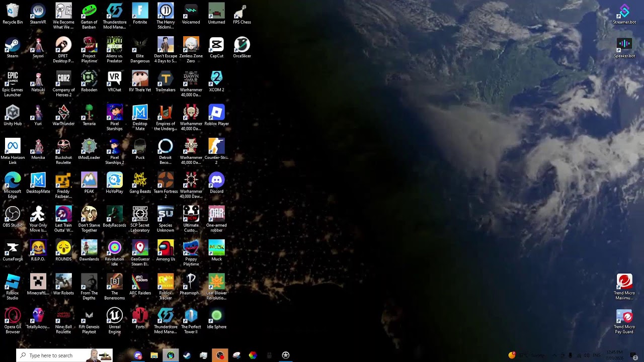The width and height of the screenshot is (644, 362).
Task: Open Don't Starve Together
Action: pyautogui.click(x=89, y=219)
